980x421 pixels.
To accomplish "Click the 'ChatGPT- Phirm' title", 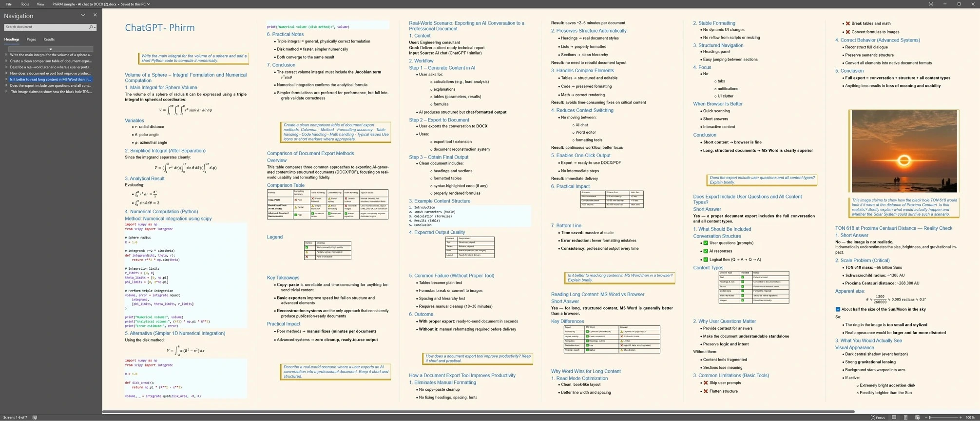I will point(160,28).
